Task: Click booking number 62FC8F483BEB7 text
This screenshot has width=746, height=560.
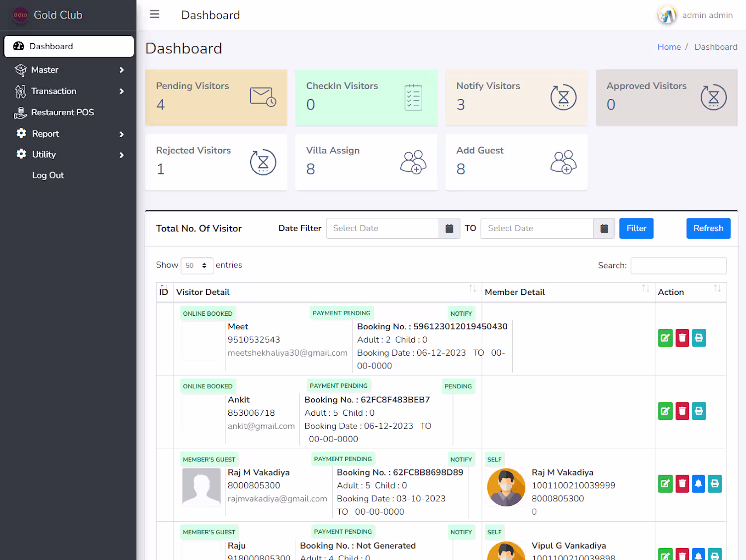Action: click(x=395, y=400)
